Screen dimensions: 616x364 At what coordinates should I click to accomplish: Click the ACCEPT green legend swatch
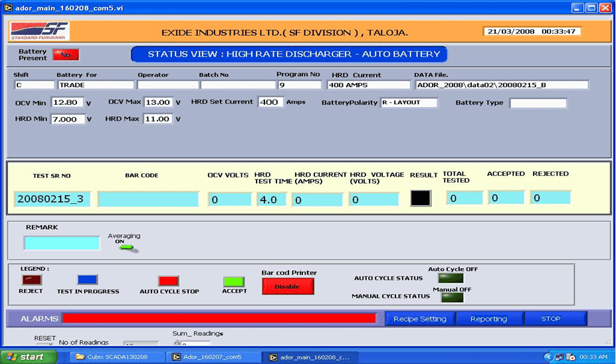(234, 282)
